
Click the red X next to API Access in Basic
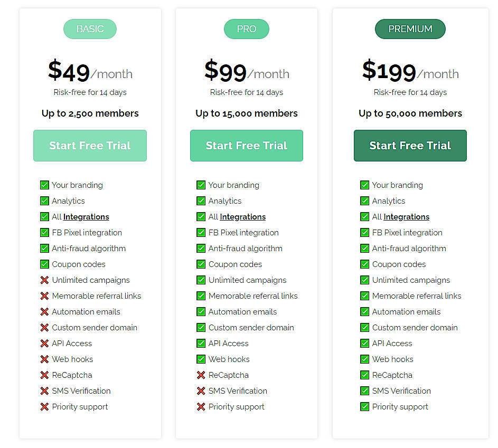(44, 343)
